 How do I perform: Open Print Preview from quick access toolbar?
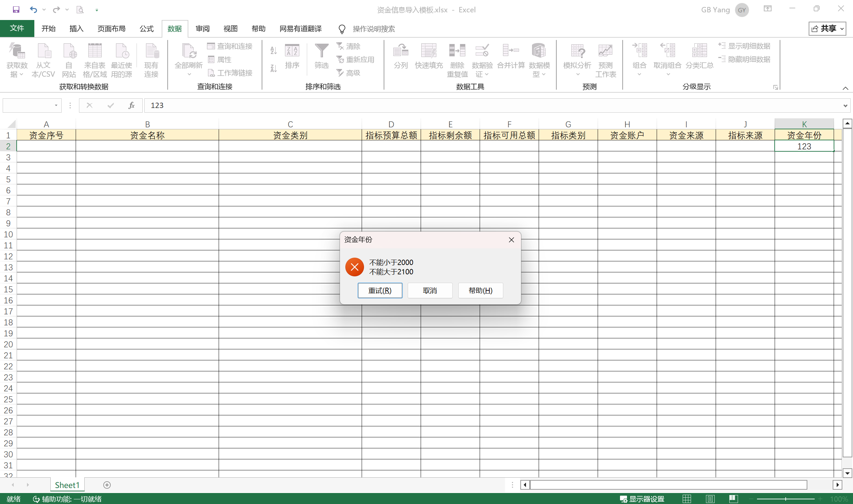pyautogui.click(x=80, y=10)
